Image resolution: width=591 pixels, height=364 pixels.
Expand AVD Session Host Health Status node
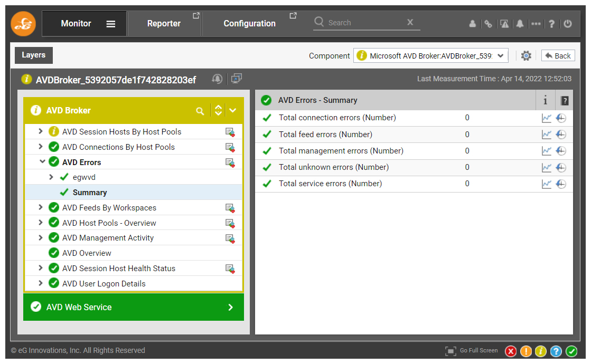click(40, 267)
